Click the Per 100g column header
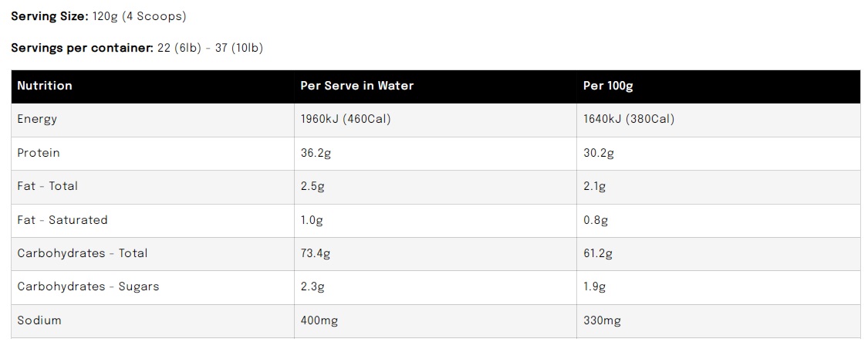 [608, 86]
